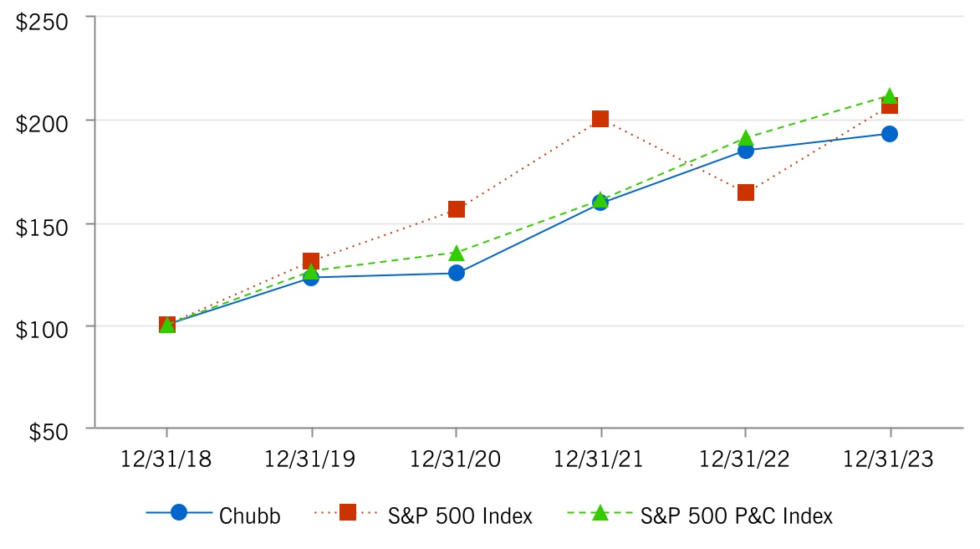Toggle the S&P 500 P&C Index legend label

[737, 516]
